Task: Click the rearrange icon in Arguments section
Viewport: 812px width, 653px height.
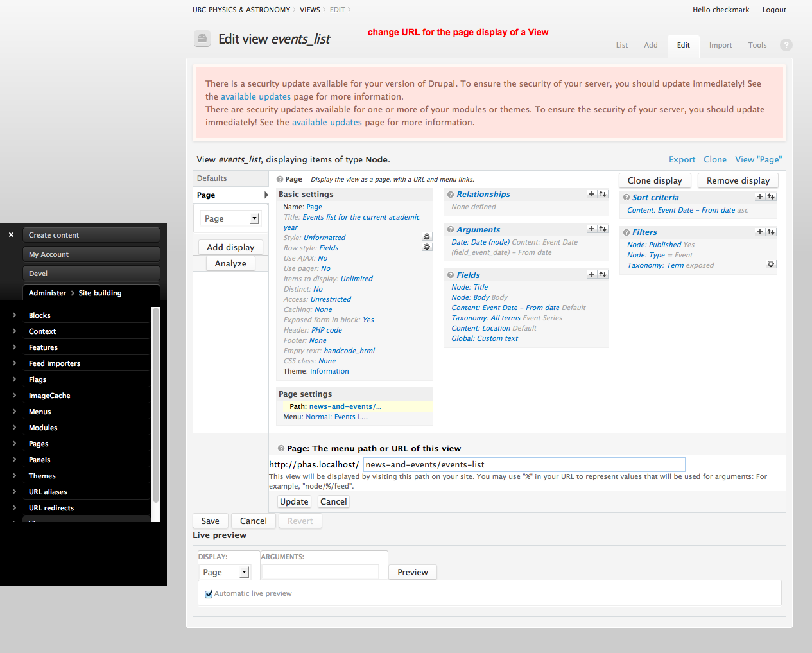Action: (602, 229)
